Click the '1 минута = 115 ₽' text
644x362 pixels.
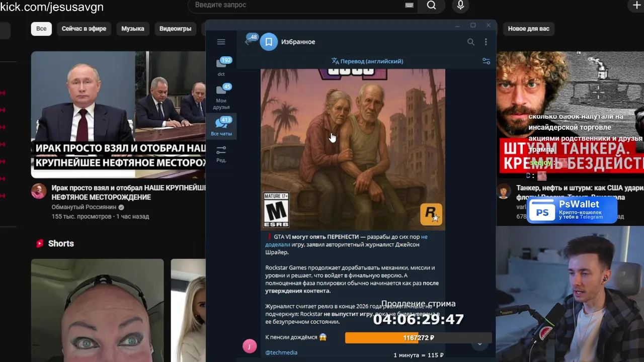coord(418,355)
